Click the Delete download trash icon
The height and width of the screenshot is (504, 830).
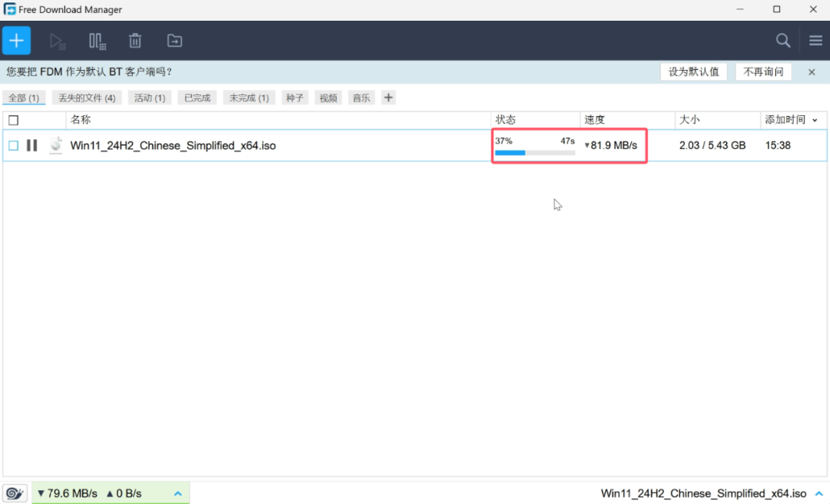pyautogui.click(x=135, y=40)
